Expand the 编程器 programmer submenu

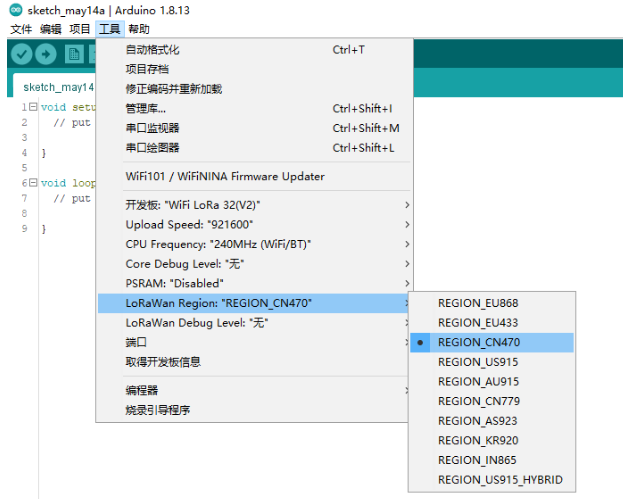coord(253,390)
